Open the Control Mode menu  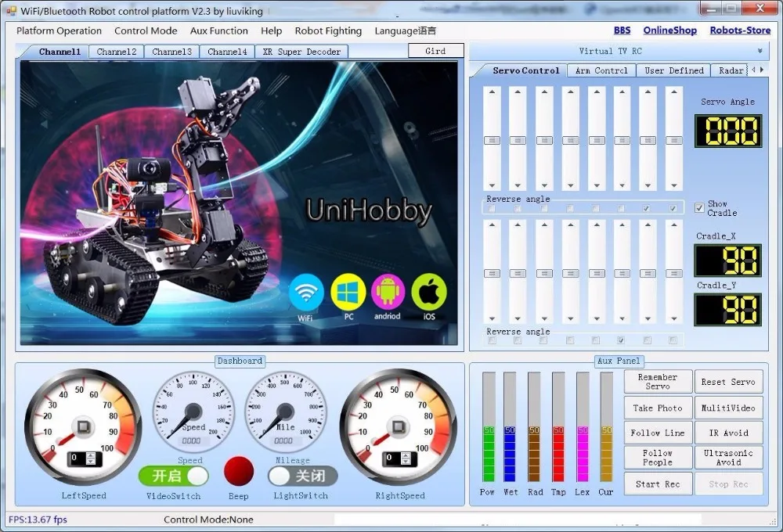(x=146, y=31)
